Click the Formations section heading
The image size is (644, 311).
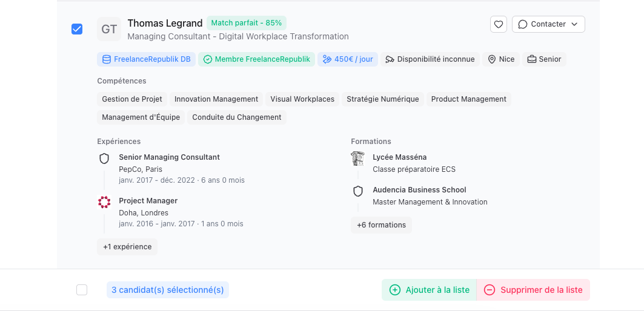point(371,141)
